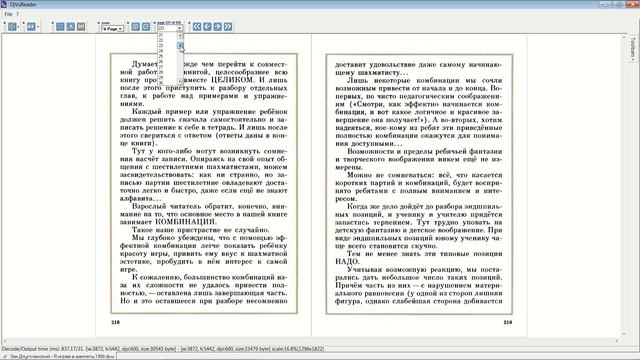Viewport: 640px width, 360px height.
Task: Click the zoom in icon
Action: (135, 27)
